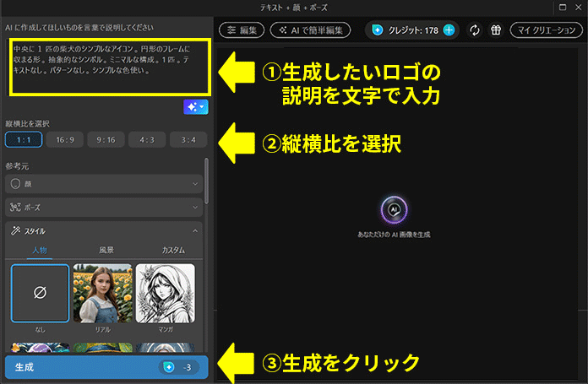The image size is (588, 384).
Task: Select the 4:3 aspect ratio
Action: [x=147, y=140]
